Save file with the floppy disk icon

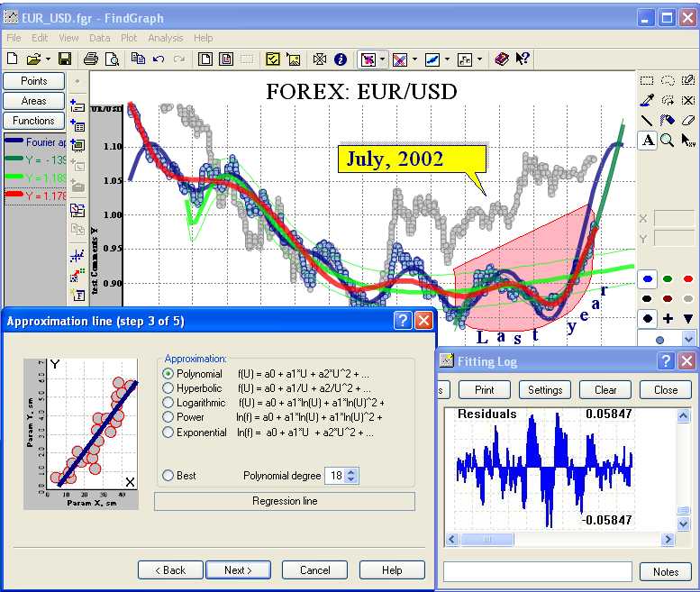(65, 59)
